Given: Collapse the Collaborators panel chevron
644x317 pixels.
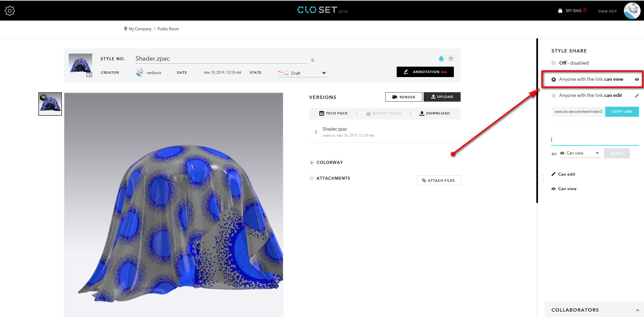Looking at the screenshot, I should pos(637,310).
